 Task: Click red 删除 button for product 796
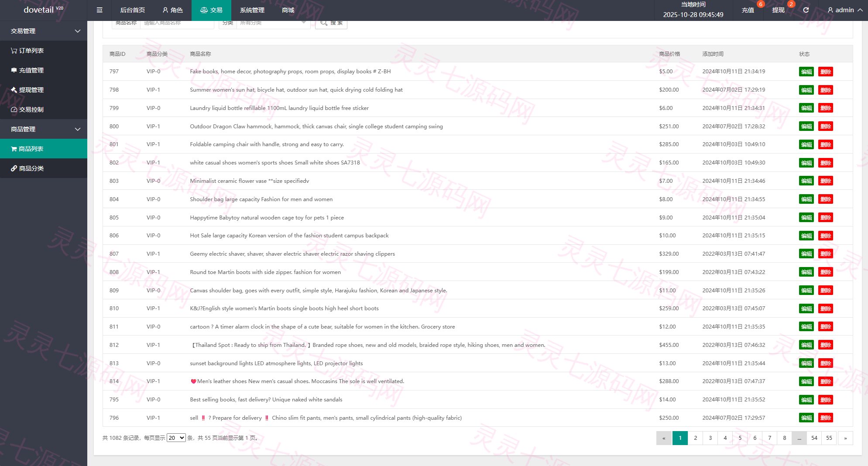pos(826,418)
